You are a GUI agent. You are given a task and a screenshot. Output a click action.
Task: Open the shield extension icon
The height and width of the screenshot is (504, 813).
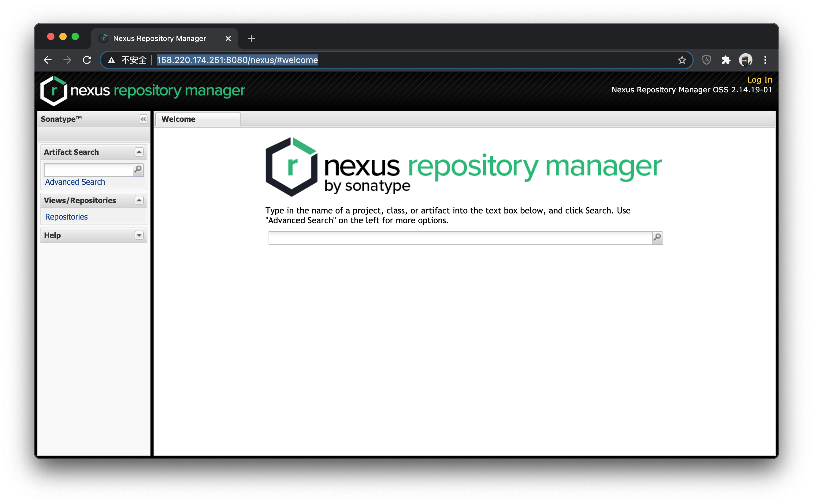click(706, 60)
